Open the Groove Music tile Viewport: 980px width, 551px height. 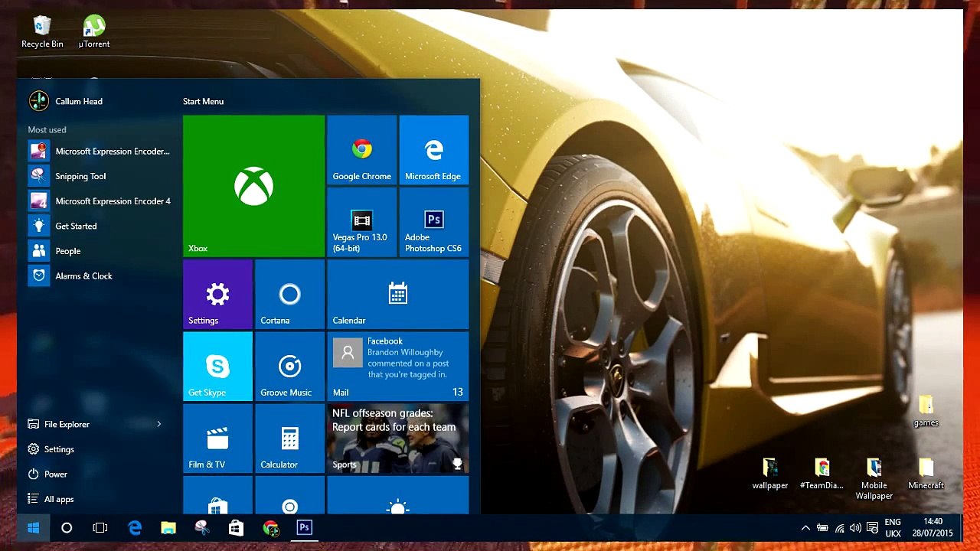pos(289,367)
